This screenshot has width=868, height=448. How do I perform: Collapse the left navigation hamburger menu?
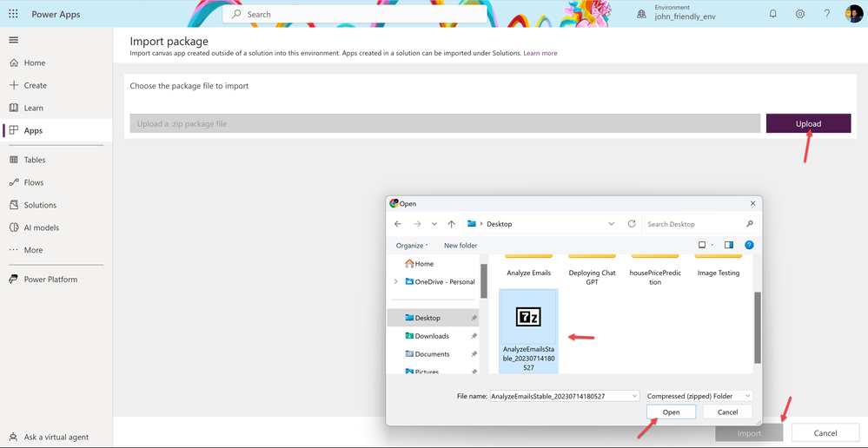pos(14,40)
